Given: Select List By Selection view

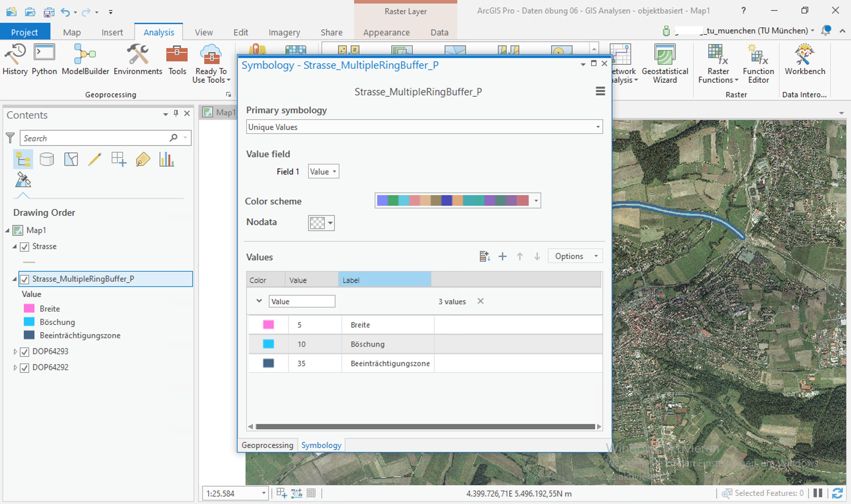Looking at the screenshot, I should pos(71,159).
